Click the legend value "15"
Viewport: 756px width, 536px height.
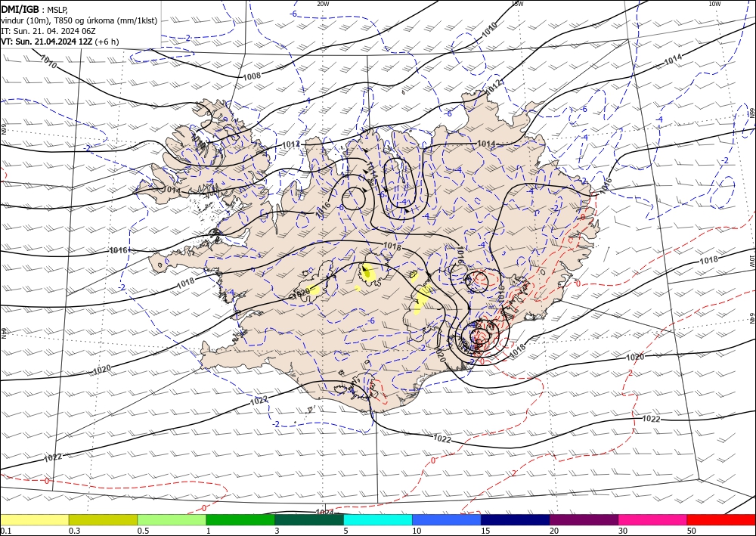tap(485, 531)
